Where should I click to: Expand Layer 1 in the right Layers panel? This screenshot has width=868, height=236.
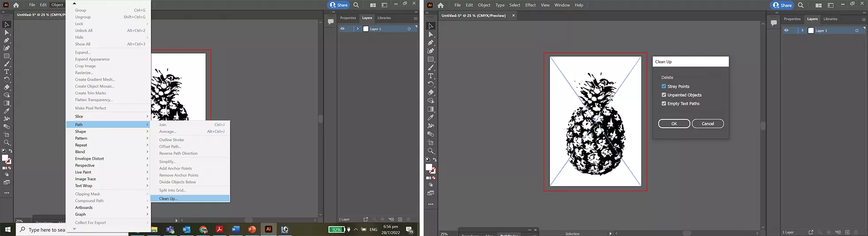pos(802,30)
